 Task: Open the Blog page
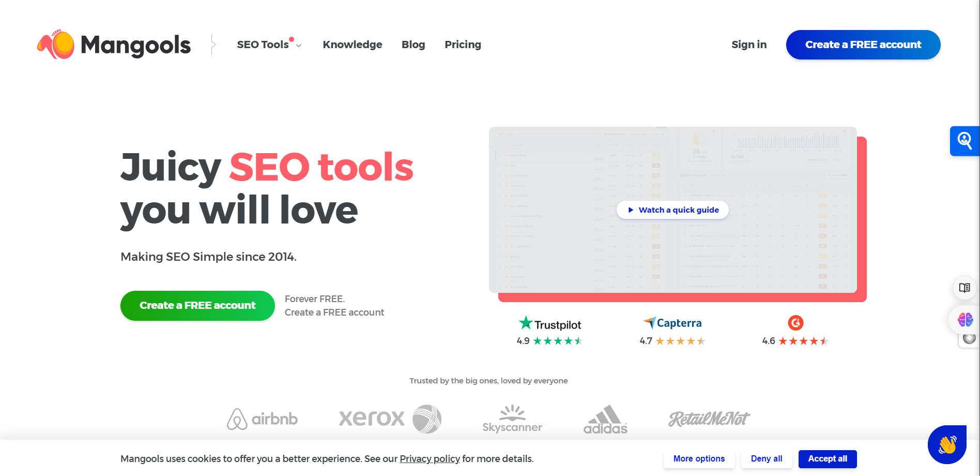[413, 44]
